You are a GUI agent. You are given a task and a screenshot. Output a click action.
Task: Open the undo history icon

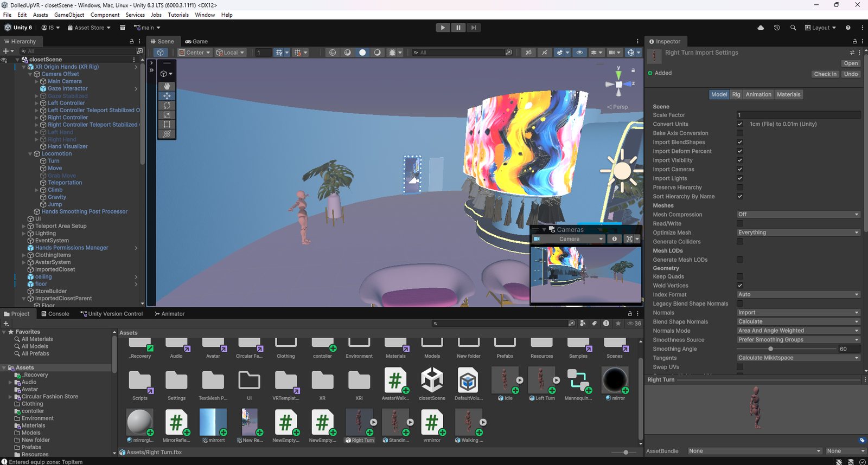point(777,28)
